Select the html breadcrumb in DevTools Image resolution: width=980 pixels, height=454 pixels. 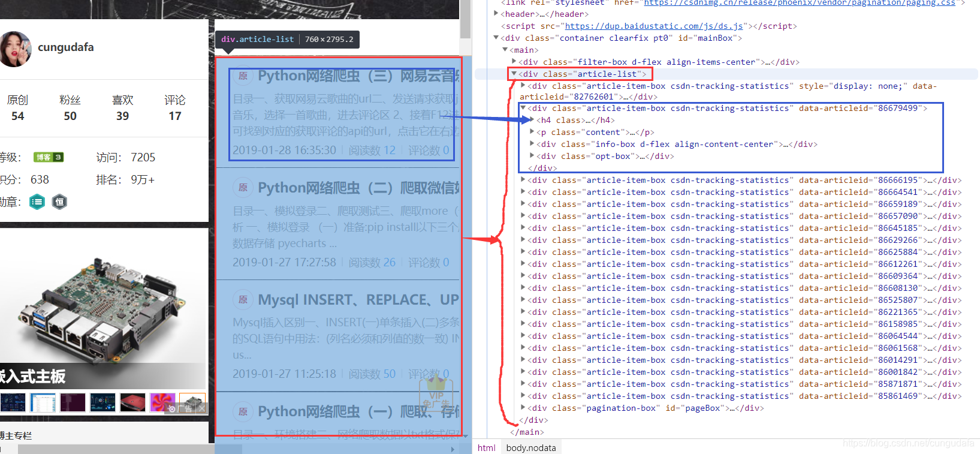click(x=487, y=448)
